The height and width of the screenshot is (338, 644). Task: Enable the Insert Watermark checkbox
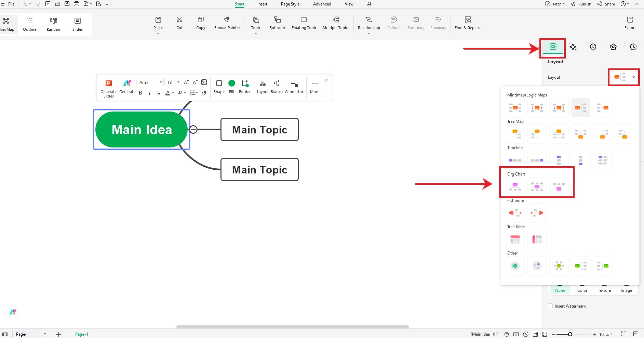(550, 306)
